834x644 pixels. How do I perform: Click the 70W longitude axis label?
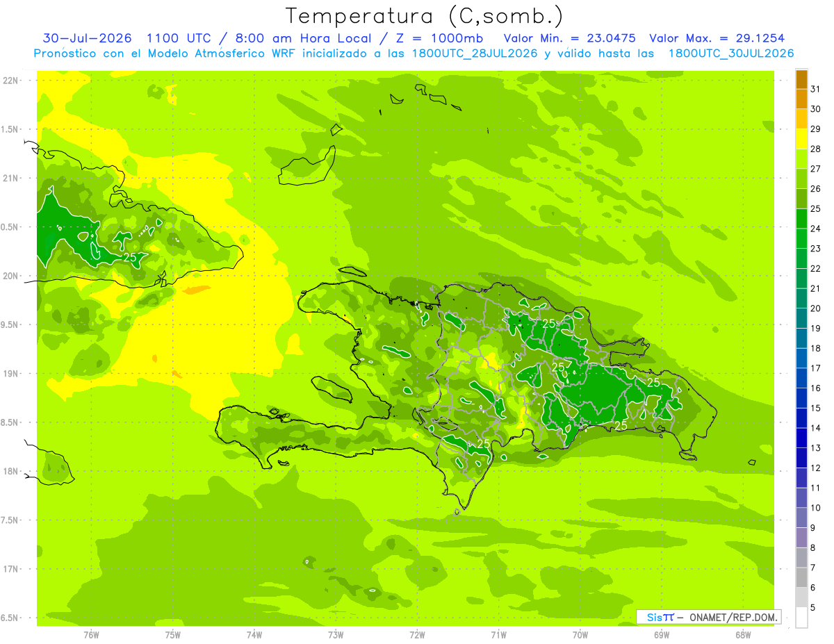pyautogui.click(x=580, y=635)
